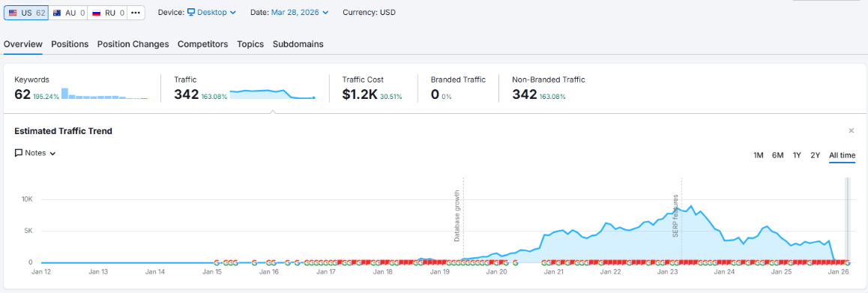Click the Notes speech bubble icon
Image resolution: width=868 pixels, height=293 pixels.
[18, 153]
